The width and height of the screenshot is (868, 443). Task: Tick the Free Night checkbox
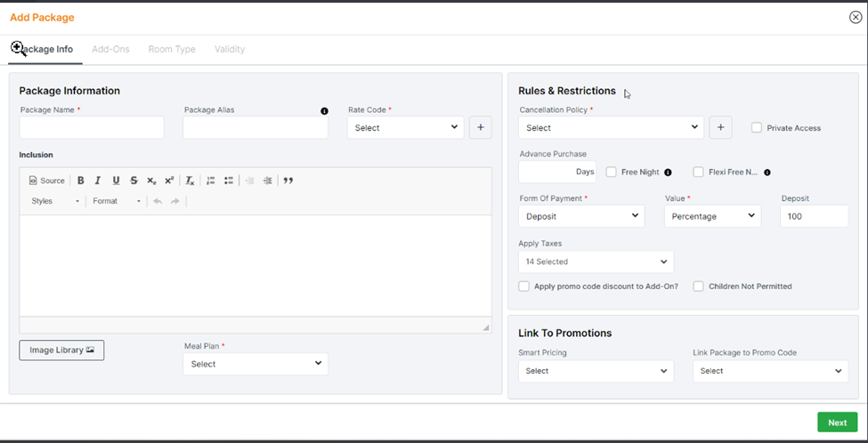pyautogui.click(x=612, y=172)
